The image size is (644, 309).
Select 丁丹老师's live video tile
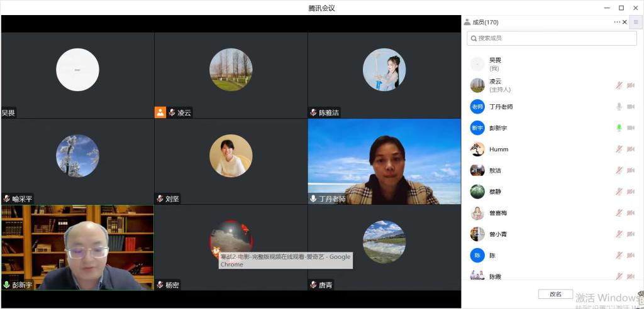pos(384,161)
